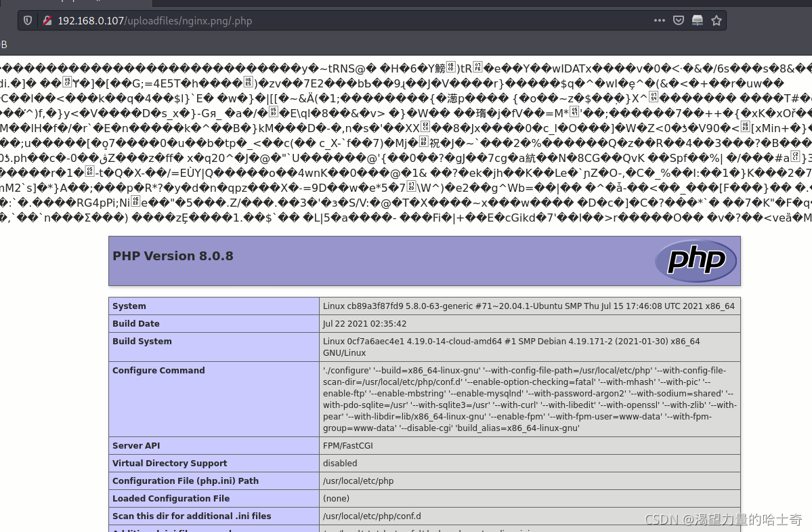
Task: Click the System row label
Action: (129, 306)
